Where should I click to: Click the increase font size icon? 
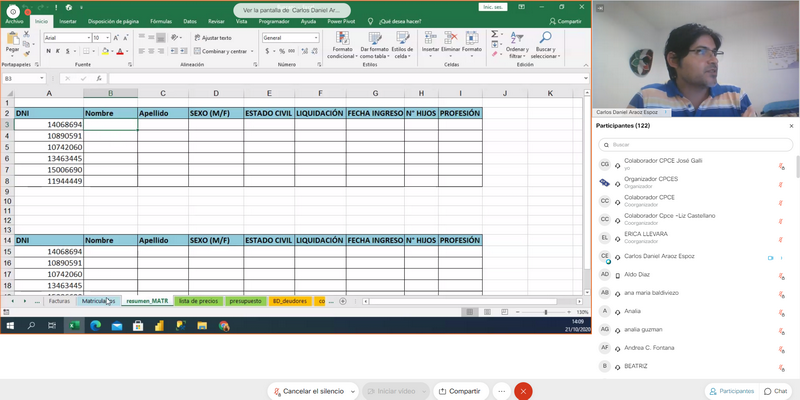[116, 38]
